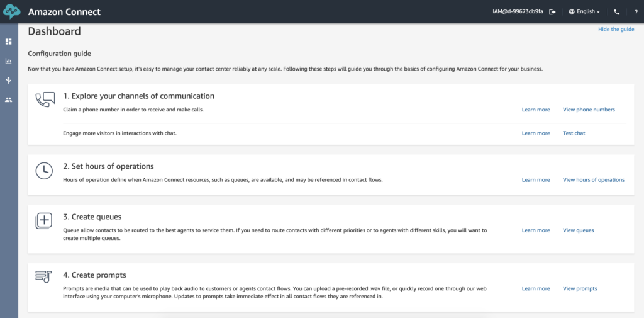Viewport: 644px width, 318px height.
Task: Click the Amazon Connect cloud logo
Action: point(11,11)
